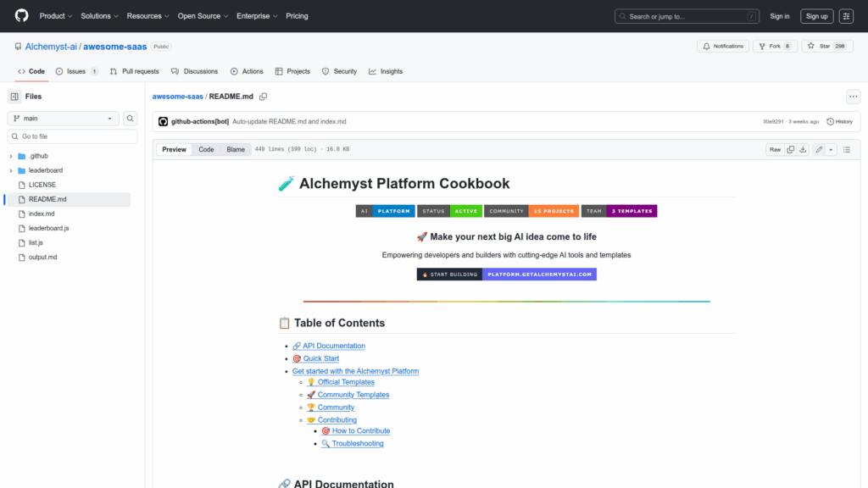This screenshot has height=488, width=868.
Task: Go to the Pull requests tab
Action: (x=135, y=71)
